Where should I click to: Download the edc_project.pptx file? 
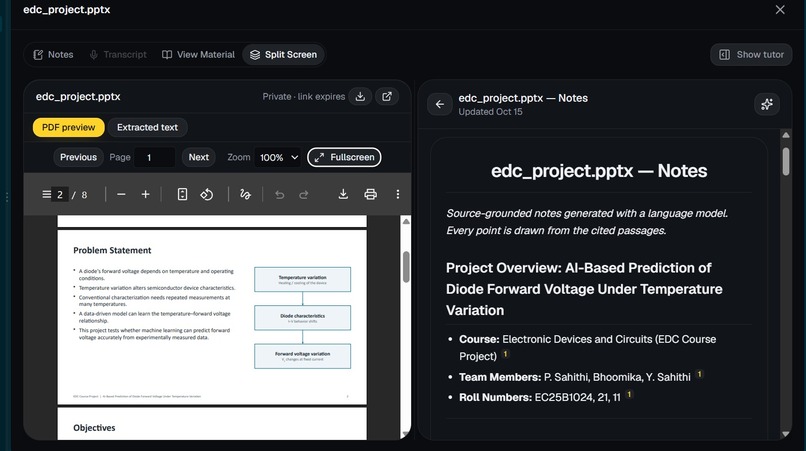pyautogui.click(x=360, y=96)
